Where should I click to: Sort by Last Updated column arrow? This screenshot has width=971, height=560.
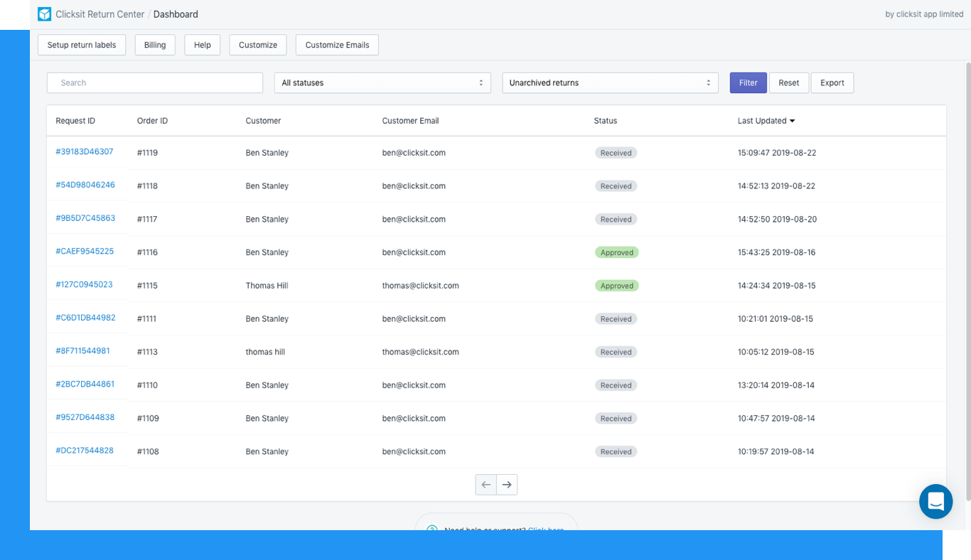(792, 121)
